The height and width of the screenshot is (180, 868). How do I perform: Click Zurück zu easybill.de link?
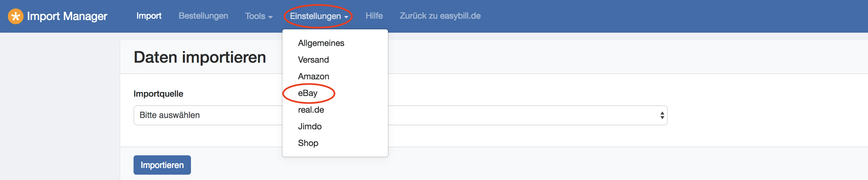[440, 16]
